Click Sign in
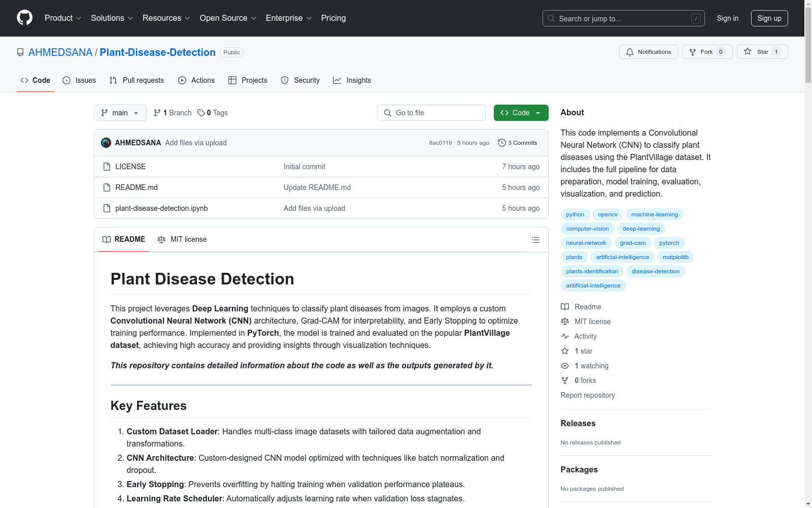Screen dimensions: 812x508 pyautogui.click(x=728, y=18)
